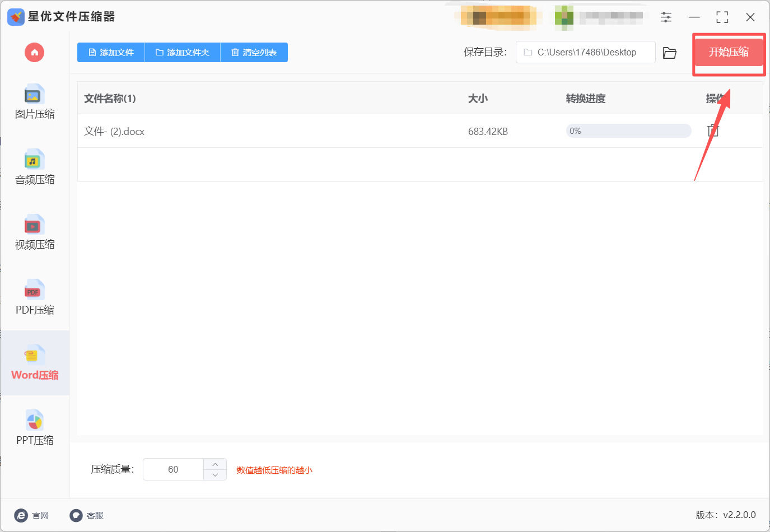Screen dimensions: 770x532
Task: Switch to 图片压缩 (image compression) mode
Action: click(x=34, y=102)
